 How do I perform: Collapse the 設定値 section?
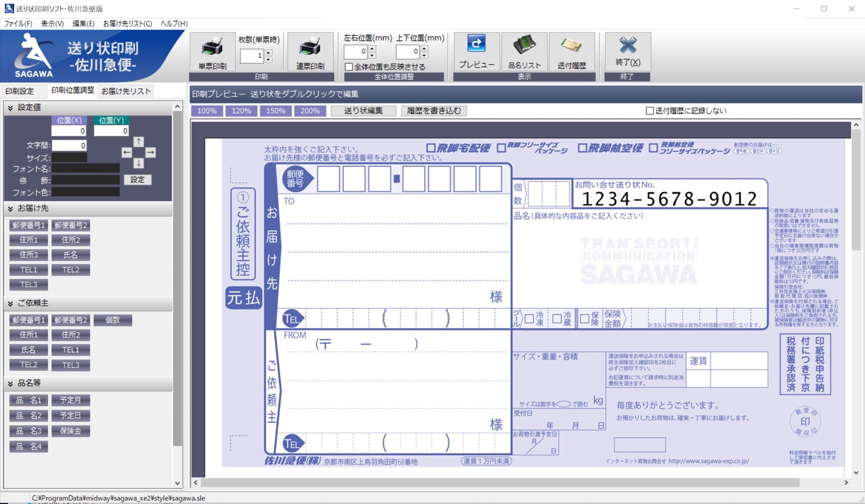pos(10,108)
